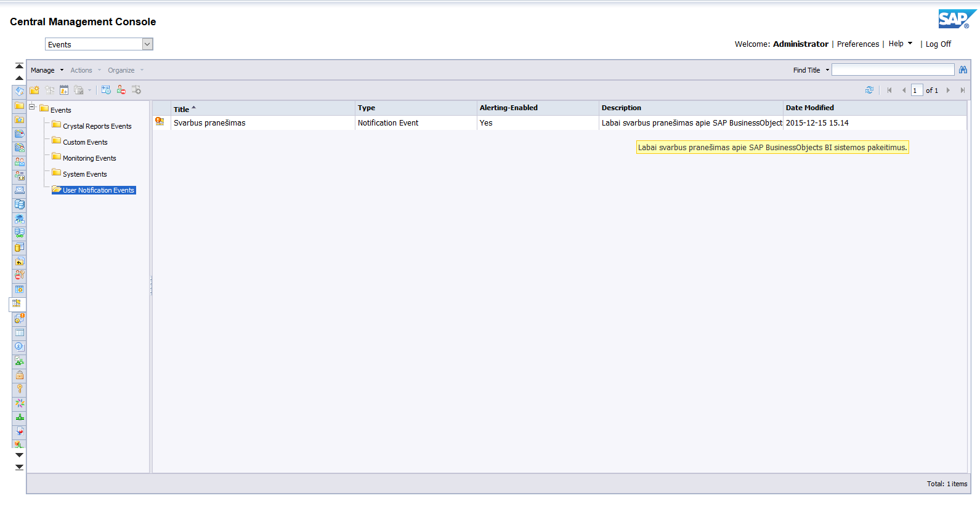Open the envelope icon in sidebar

(20, 190)
